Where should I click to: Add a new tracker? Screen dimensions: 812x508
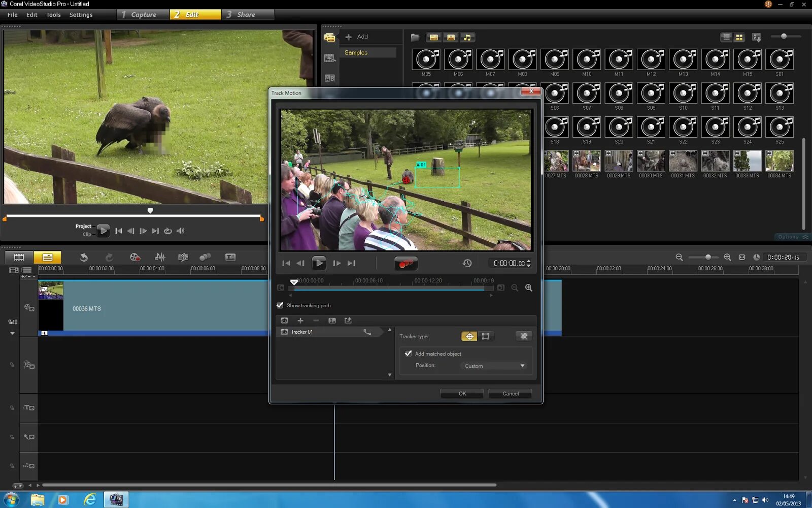pos(300,321)
